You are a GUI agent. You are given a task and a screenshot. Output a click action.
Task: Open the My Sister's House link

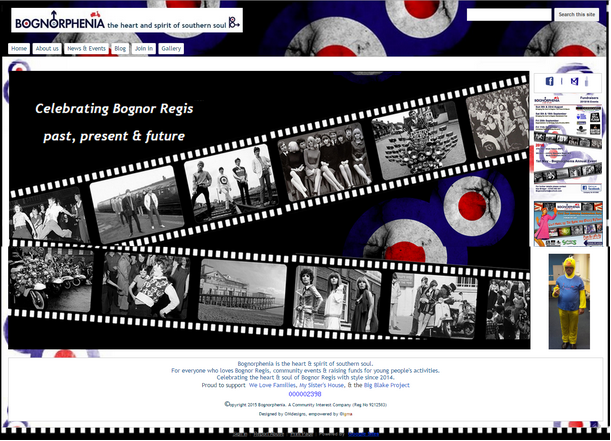coord(321,385)
